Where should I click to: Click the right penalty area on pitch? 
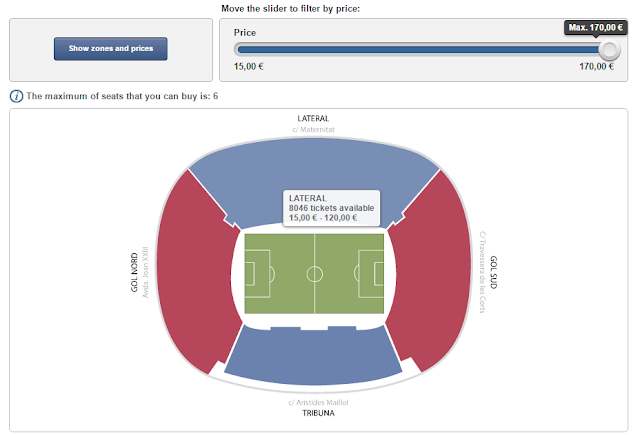[x=369, y=274]
